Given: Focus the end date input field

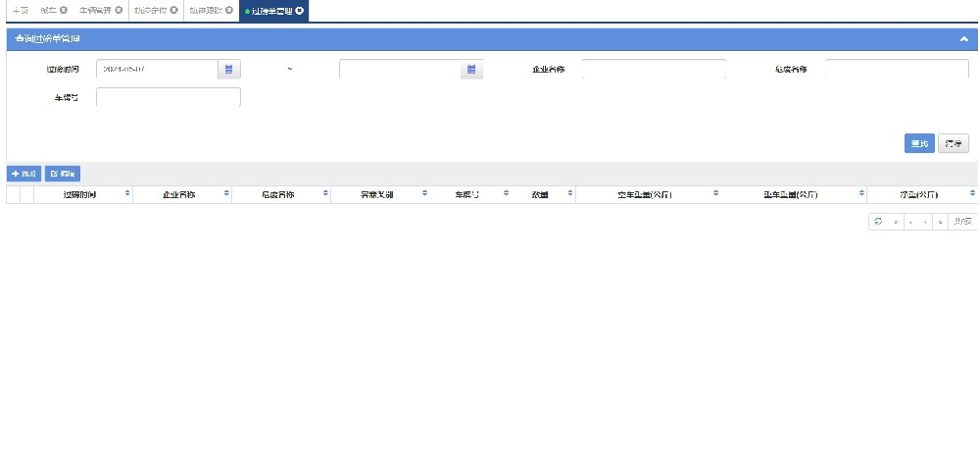Looking at the screenshot, I should point(400,70).
